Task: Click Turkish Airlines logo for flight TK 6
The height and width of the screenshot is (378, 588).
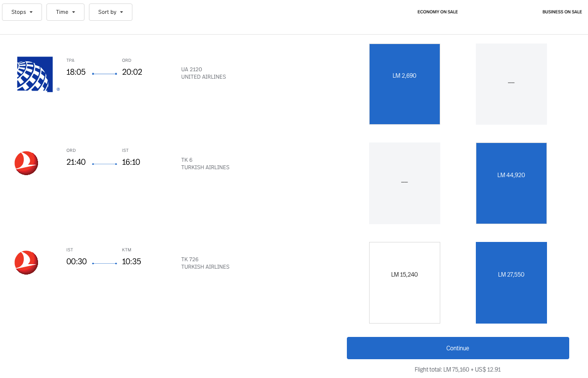Action: [26, 163]
